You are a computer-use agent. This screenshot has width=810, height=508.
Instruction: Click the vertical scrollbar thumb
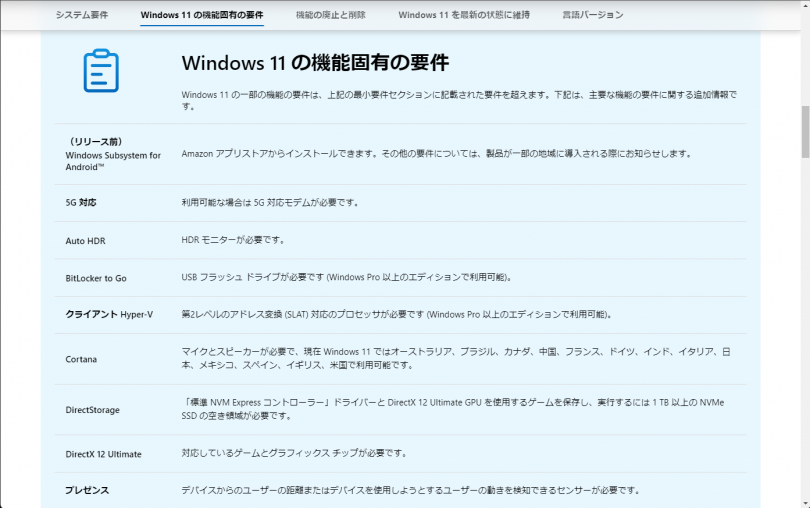click(x=805, y=131)
